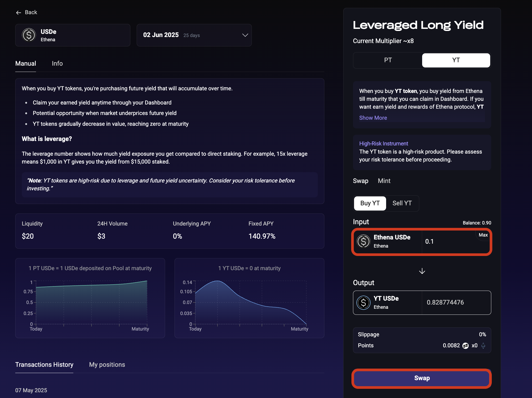The height and width of the screenshot is (398, 532).
Task: Select the YT token toggle
Action: coord(456,60)
